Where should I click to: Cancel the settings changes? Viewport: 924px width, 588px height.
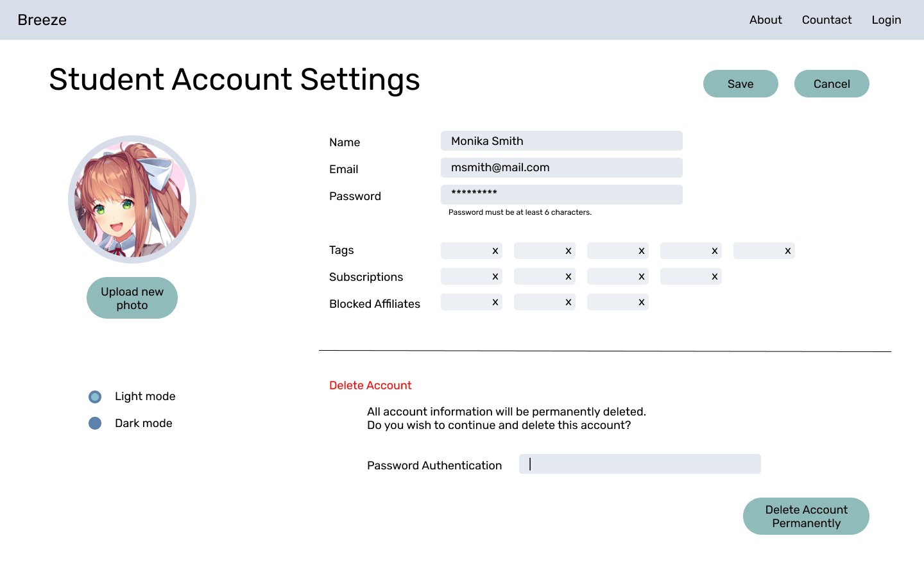(x=832, y=84)
